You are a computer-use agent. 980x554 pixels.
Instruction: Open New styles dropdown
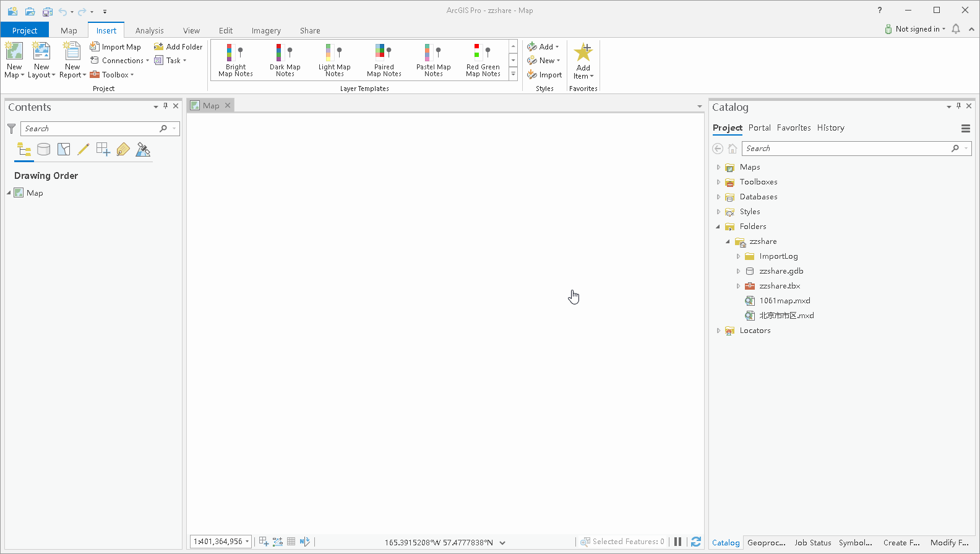(544, 61)
